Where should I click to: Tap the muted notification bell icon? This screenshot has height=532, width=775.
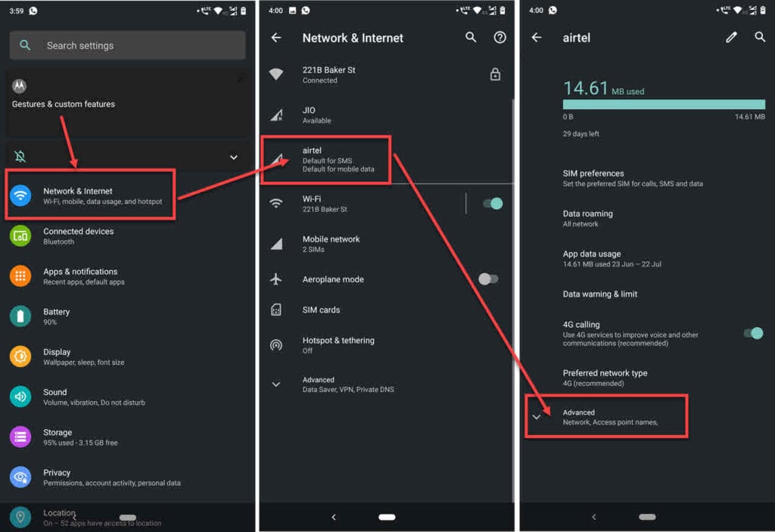pos(20,157)
